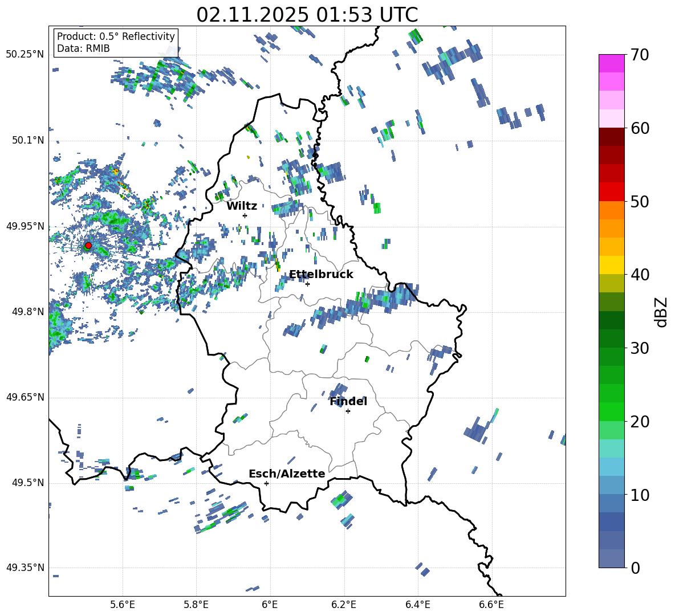Click the Esch/Alzette station cross marker
The height and width of the screenshot is (616, 675).
[x=266, y=483]
